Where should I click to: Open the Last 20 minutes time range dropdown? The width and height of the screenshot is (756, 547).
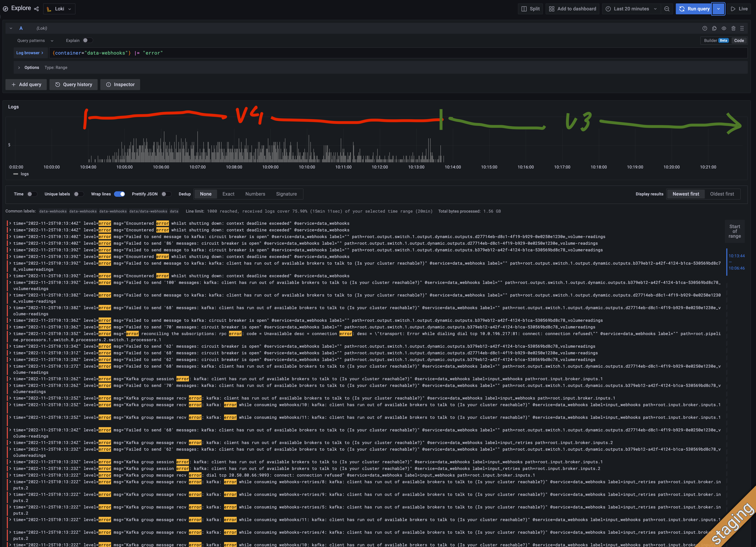click(631, 9)
